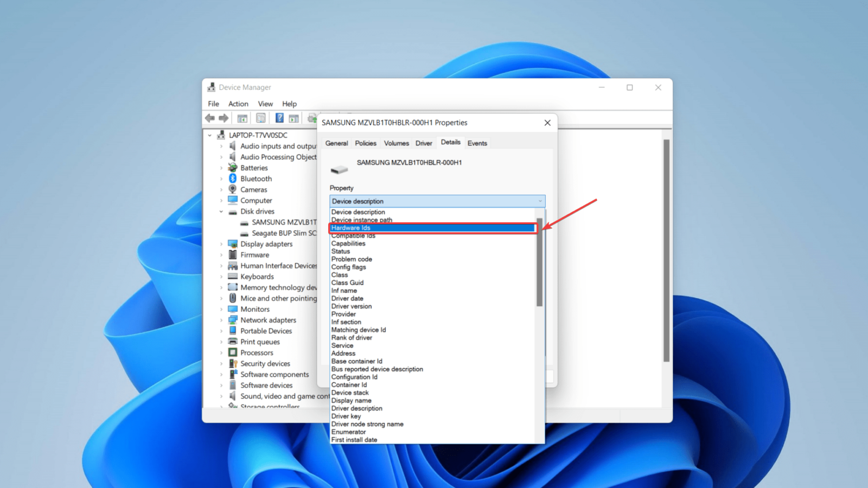Switch to the Driver tab
The height and width of the screenshot is (488, 868).
pos(424,143)
